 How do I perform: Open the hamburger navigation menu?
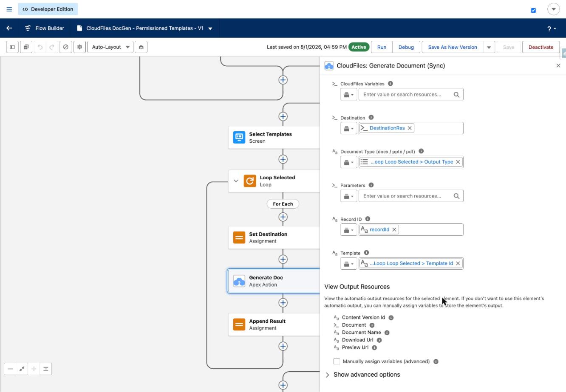tap(9, 9)
